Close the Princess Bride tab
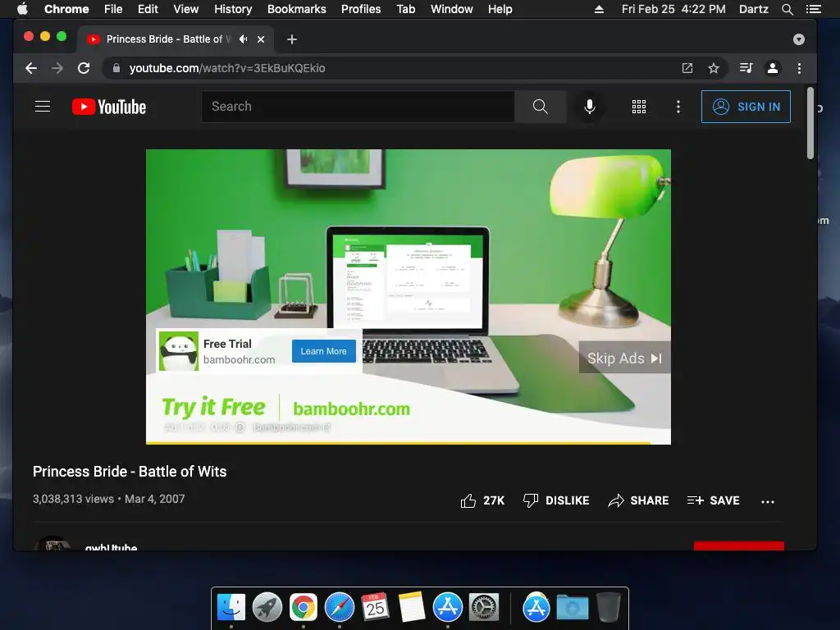This screenshot has width=840, height=630. [x=261, y=39]
